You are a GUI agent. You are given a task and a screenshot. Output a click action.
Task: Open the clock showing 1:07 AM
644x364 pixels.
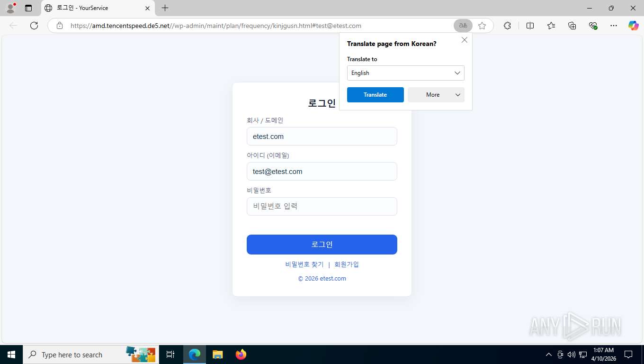click(603, 355)
